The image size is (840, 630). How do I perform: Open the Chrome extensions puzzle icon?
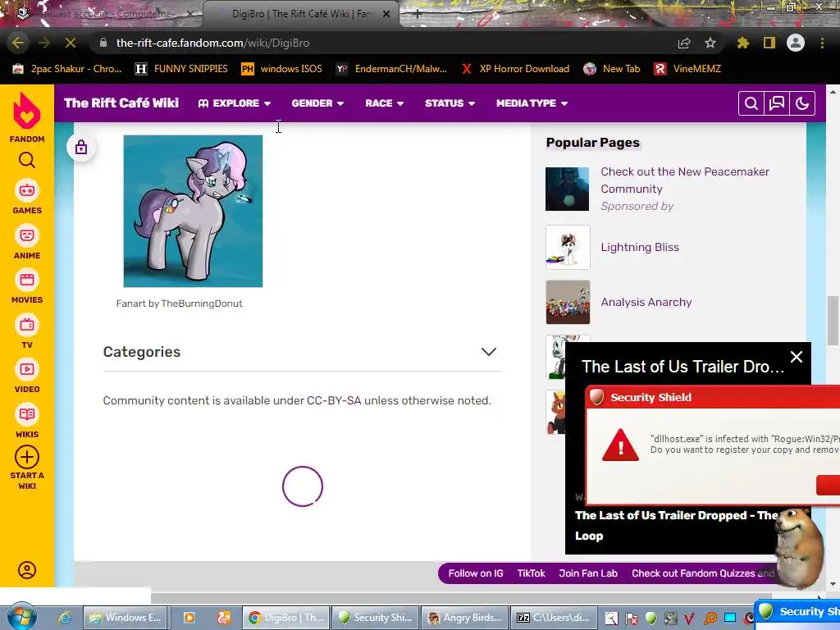(743, 43)
